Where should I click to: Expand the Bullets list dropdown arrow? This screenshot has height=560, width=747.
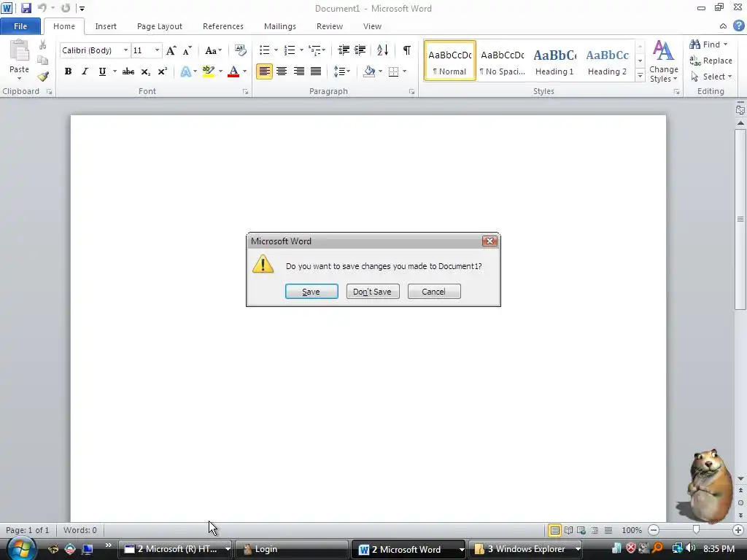[x=276, y=50]
